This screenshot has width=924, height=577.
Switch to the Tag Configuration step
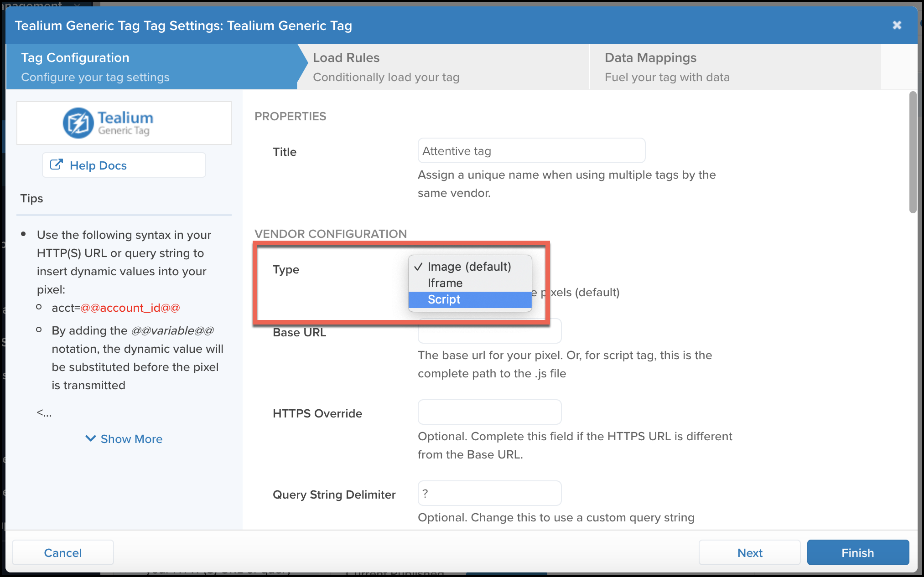tap(151, 67)
